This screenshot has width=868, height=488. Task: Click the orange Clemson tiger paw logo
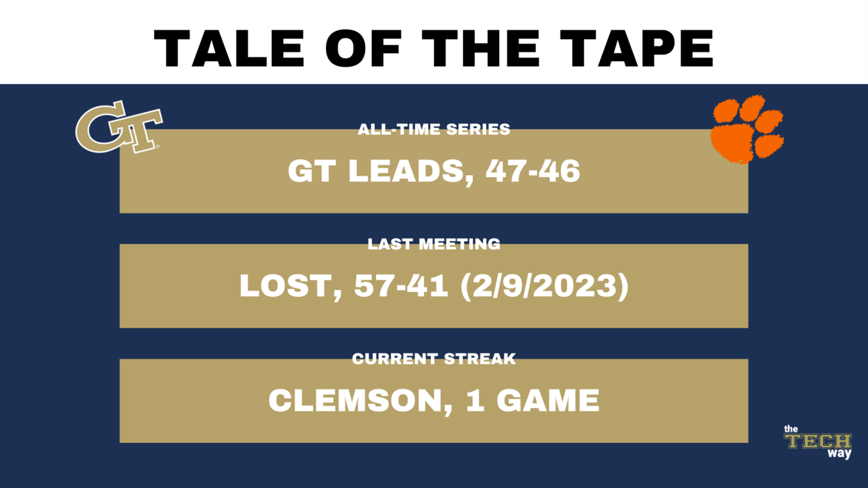[747, 130]
